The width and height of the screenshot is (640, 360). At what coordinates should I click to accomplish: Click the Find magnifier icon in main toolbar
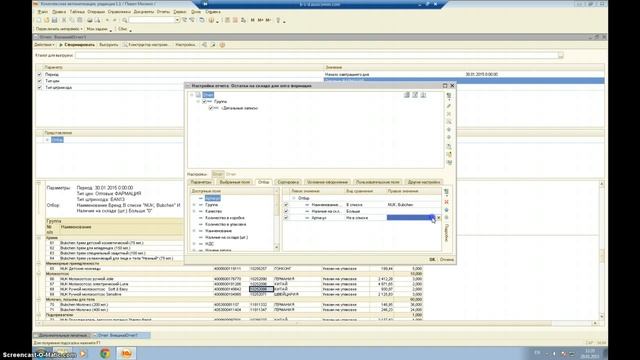pos(125,20)
